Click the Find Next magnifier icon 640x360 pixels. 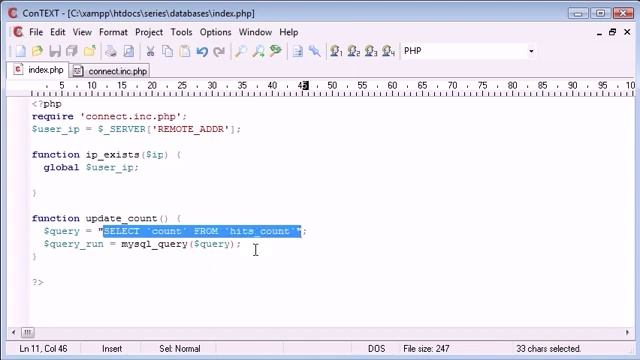pos(258,51)
